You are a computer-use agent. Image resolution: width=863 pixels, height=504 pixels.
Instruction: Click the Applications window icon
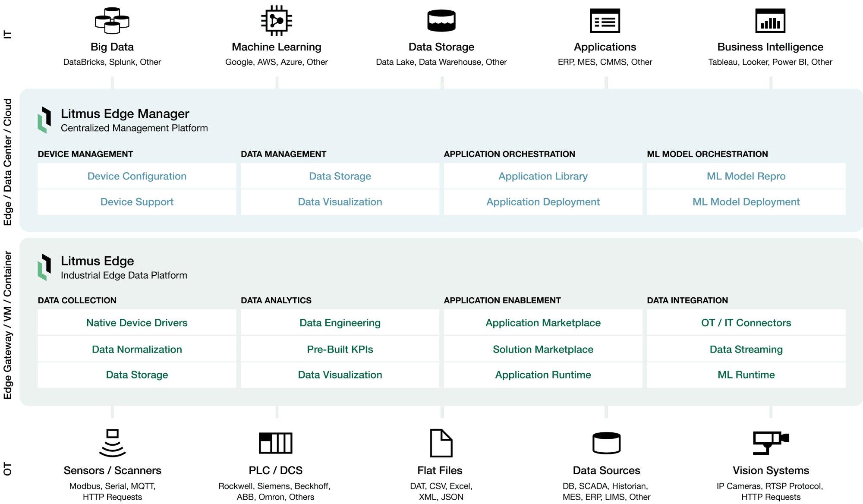click(605, 20)
